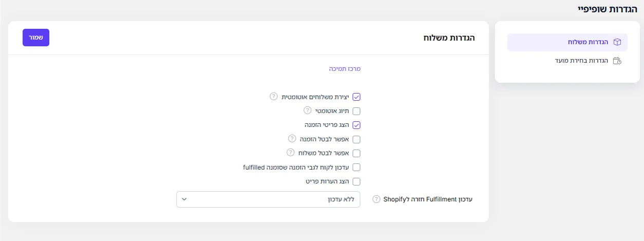Click the calendar icon beside הגדרות בחירת מועד

(617, 61)
